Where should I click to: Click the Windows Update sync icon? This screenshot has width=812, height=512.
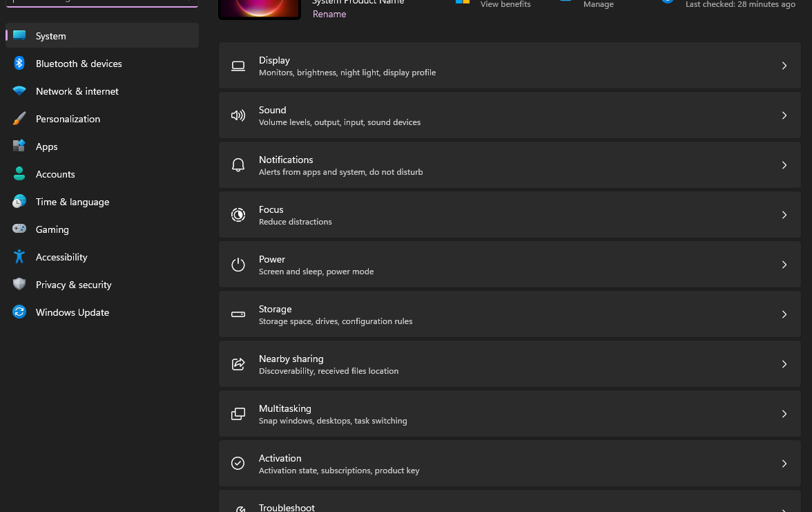coord(19,312)
